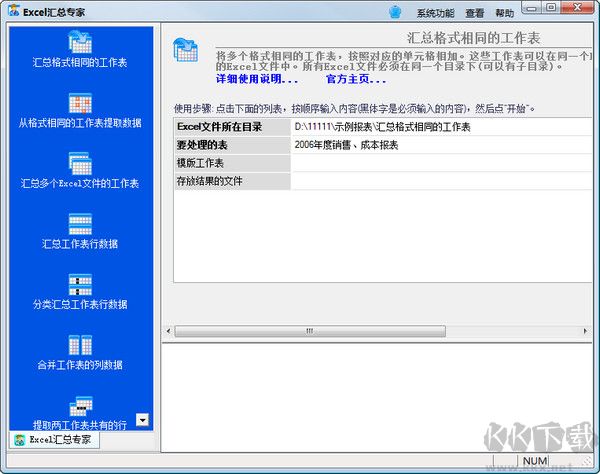Screen dimensions: 600x474
Task: Click the Excel汇总专家 title bar app icon
Action: point(14,11)
